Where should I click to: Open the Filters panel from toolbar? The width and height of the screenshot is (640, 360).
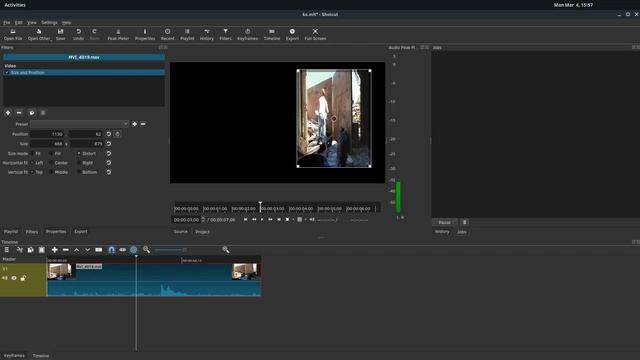(x=225, y=34)
